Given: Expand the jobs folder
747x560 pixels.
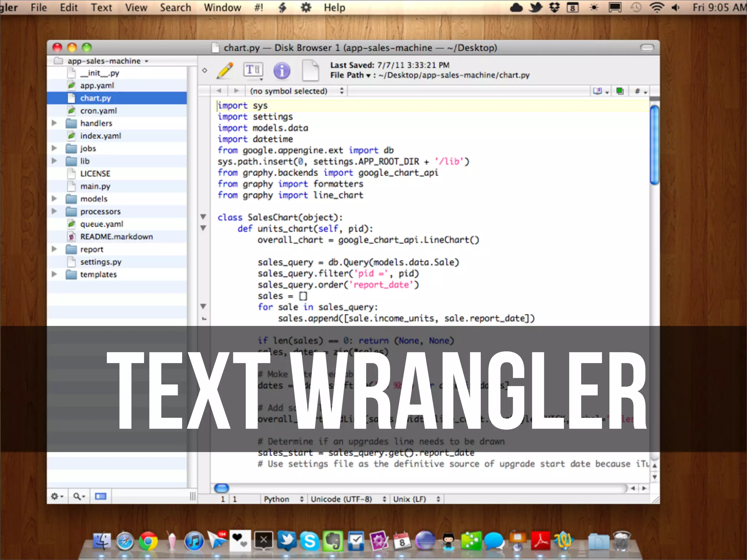Looking at the screenshot, I should click(54, 148).
